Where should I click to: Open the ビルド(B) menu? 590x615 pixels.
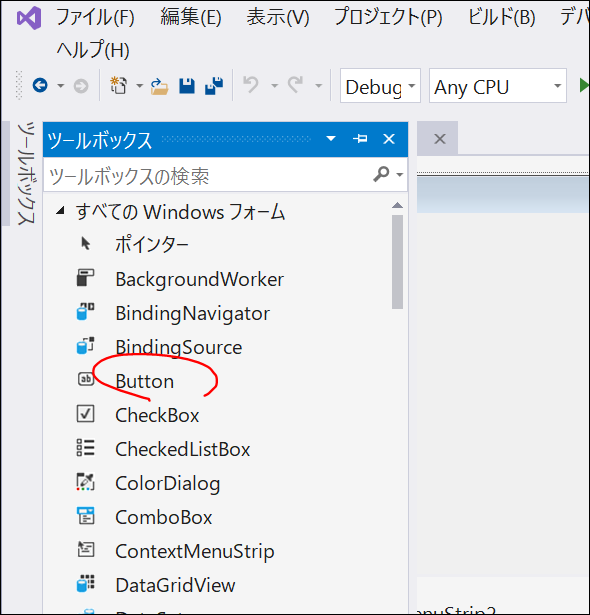502,18
